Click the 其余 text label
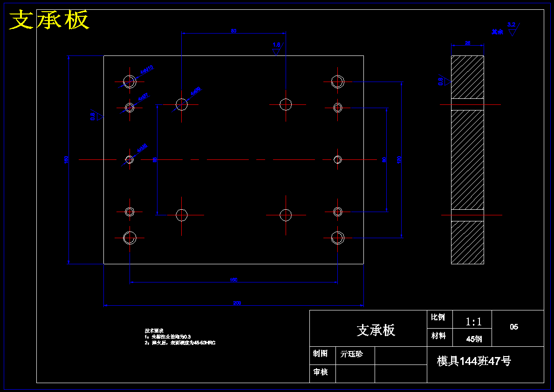 click(x=497, y=32)
